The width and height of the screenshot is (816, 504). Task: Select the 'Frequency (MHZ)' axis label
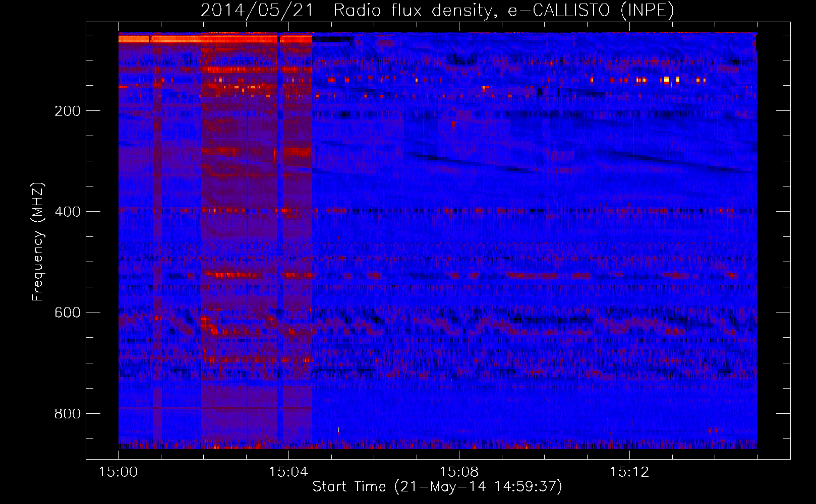click(38, 242)
